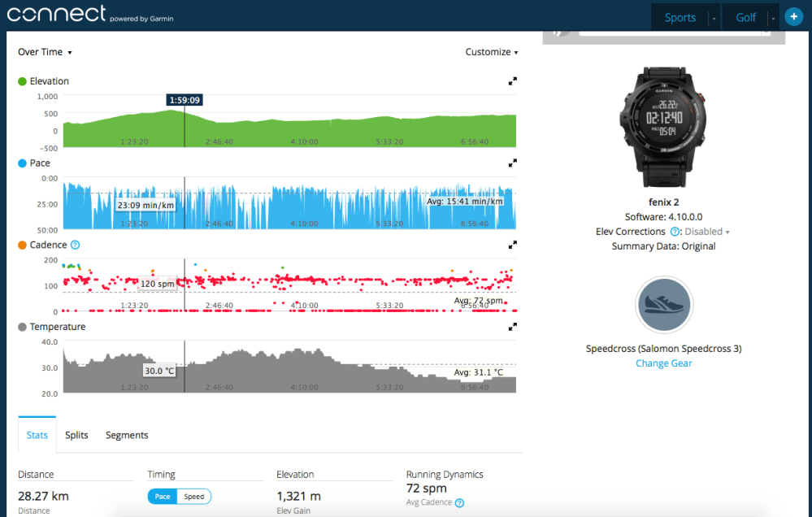Expand the Cadence chart to full screen
This screenshot has height=517, width=812.
pyautogui.click(x=512, y=245)
